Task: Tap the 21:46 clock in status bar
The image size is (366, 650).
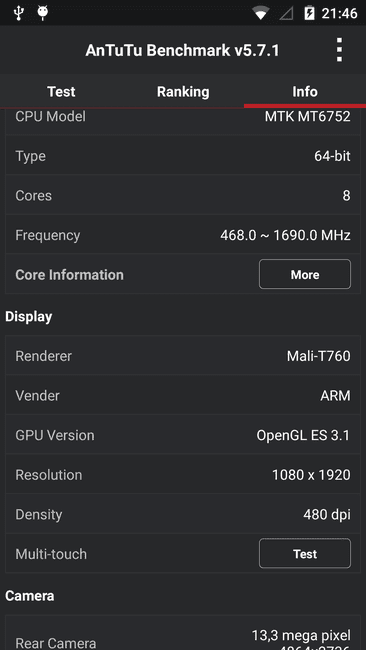Action: point(339,14)
